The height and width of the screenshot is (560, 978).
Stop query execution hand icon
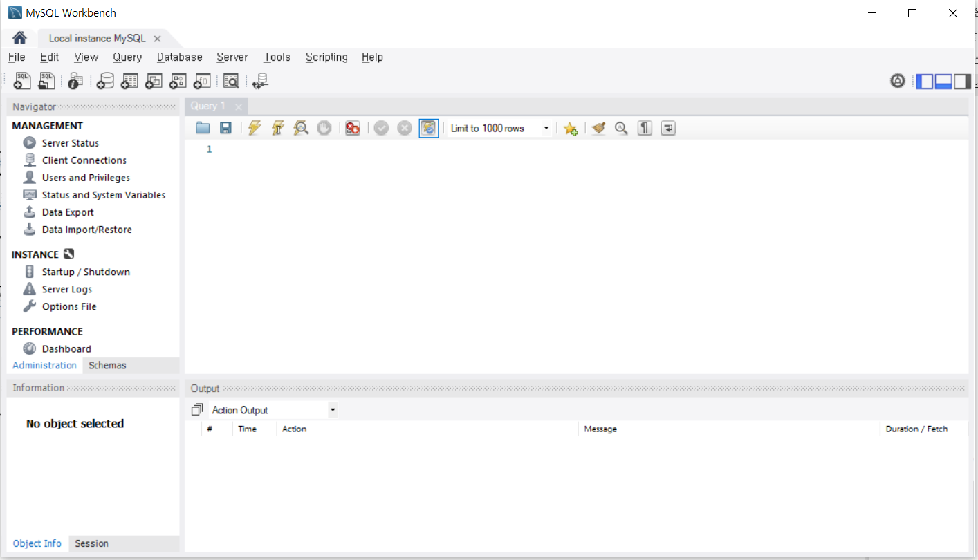pos(324,128)
